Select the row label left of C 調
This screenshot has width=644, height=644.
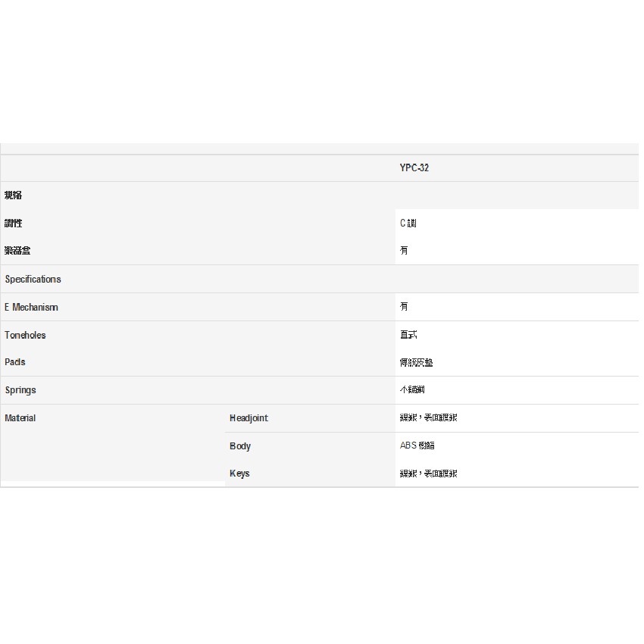14,224
